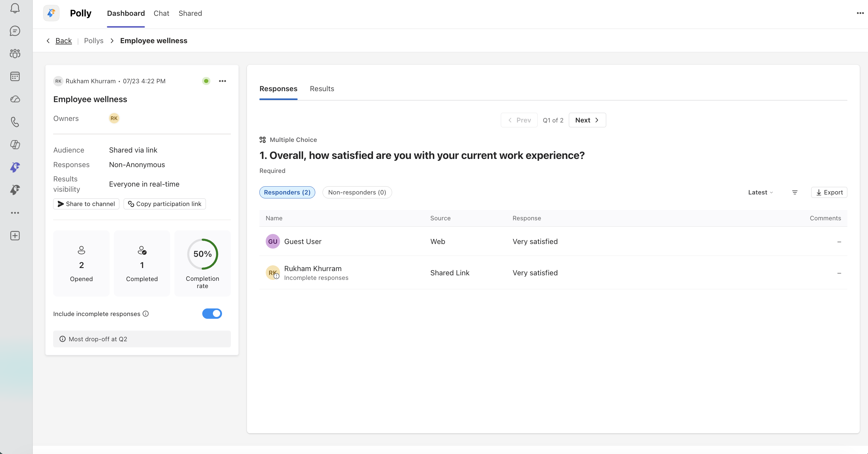Export the responses
The height and width of the screenshot is (454, 868).
(829, 192)
